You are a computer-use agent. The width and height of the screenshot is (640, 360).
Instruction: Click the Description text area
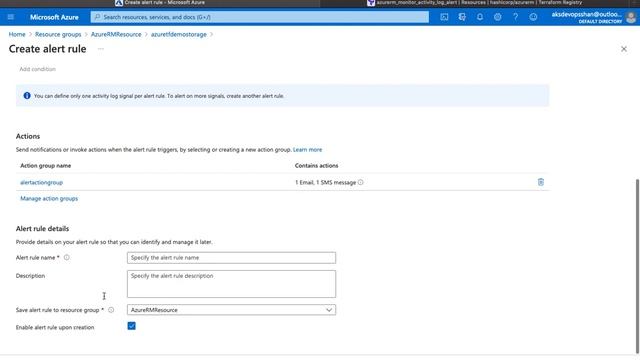231,284
